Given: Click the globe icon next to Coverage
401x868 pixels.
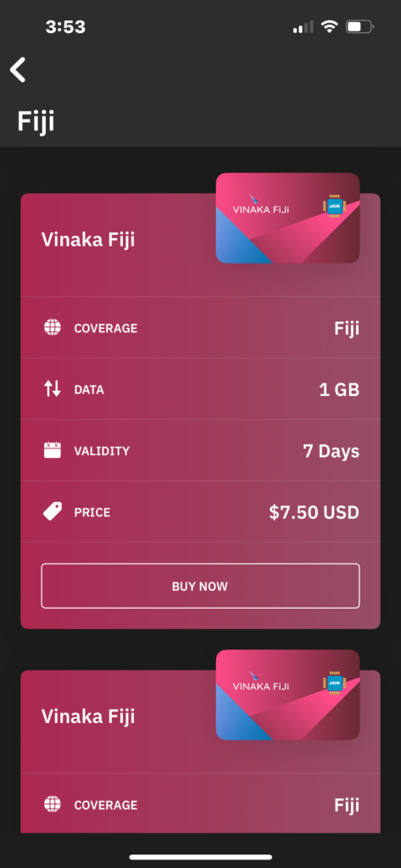Looking at the screenshot, I should [x=52, y=327].
